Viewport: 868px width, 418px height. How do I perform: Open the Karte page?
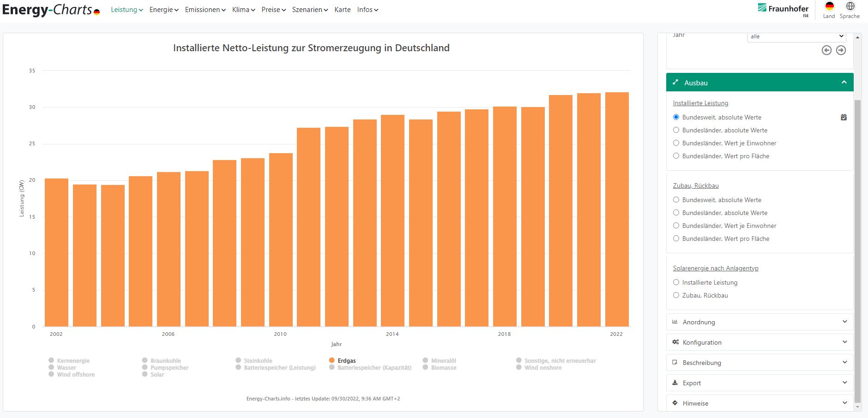(343, 10)
